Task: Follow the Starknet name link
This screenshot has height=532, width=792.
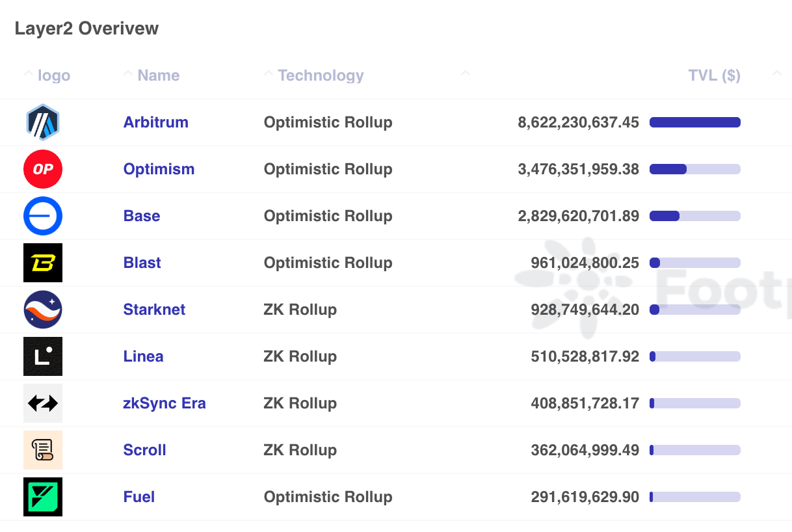Action: click(x=155, y=310)
